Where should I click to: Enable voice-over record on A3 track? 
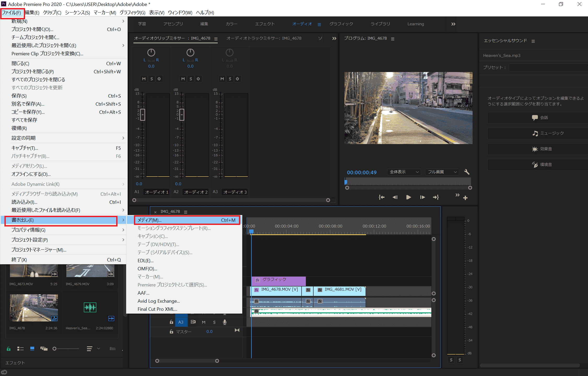[x=225, y=322]
